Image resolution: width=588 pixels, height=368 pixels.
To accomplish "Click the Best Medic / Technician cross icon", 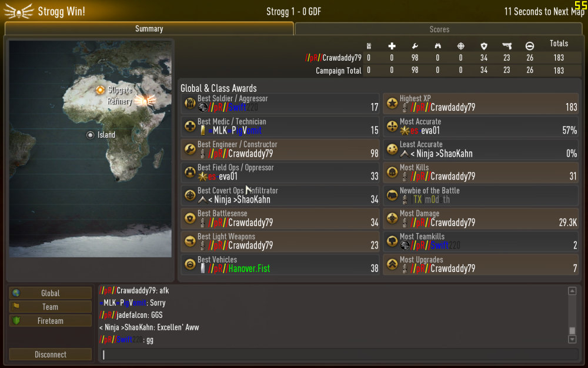I will (190, 126).
